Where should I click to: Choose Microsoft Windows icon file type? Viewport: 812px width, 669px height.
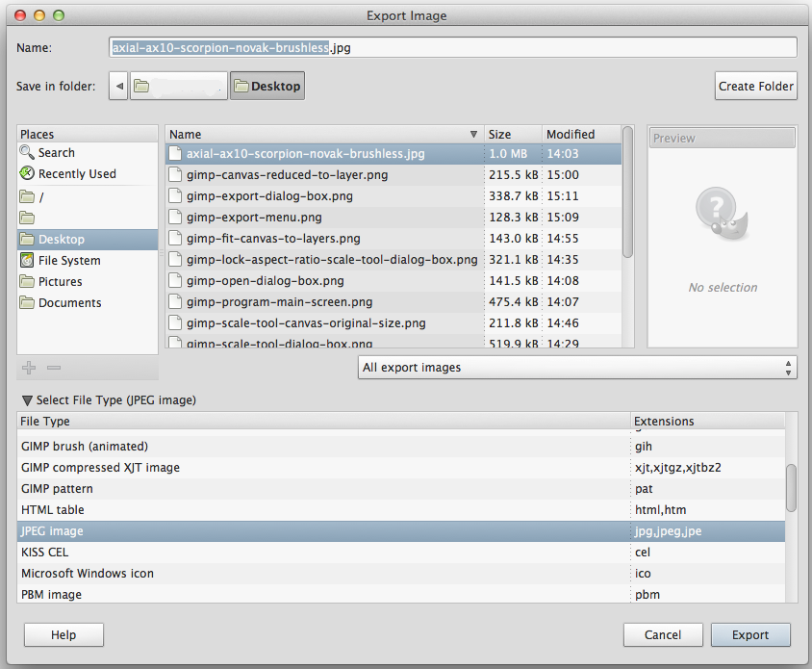pyautogui.click(x=88, y=574)
